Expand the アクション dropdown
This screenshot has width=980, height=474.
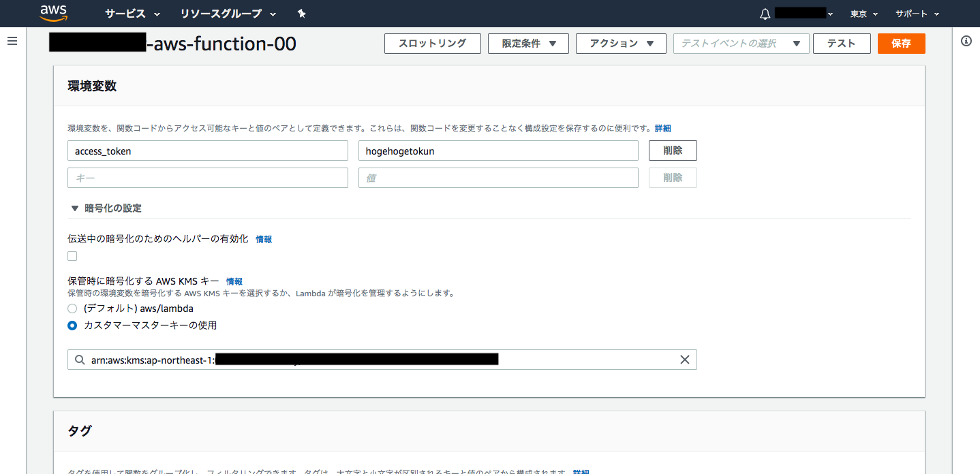point(621,44)
